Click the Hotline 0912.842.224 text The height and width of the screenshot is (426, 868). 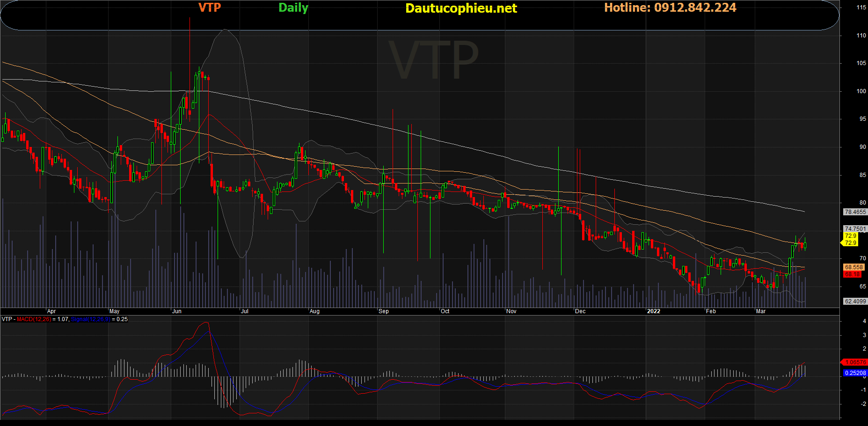(x=670, y=7)
